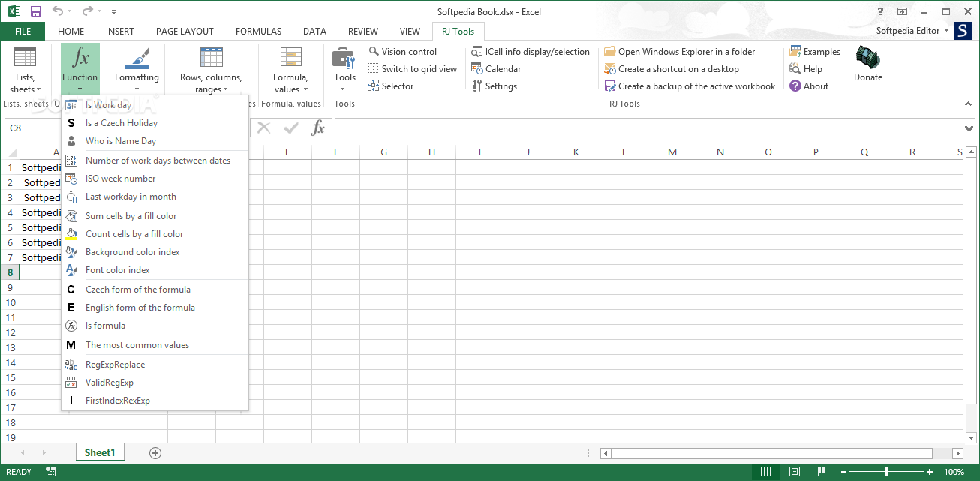Choose Sum cells by a fill color

coord(155,216)
